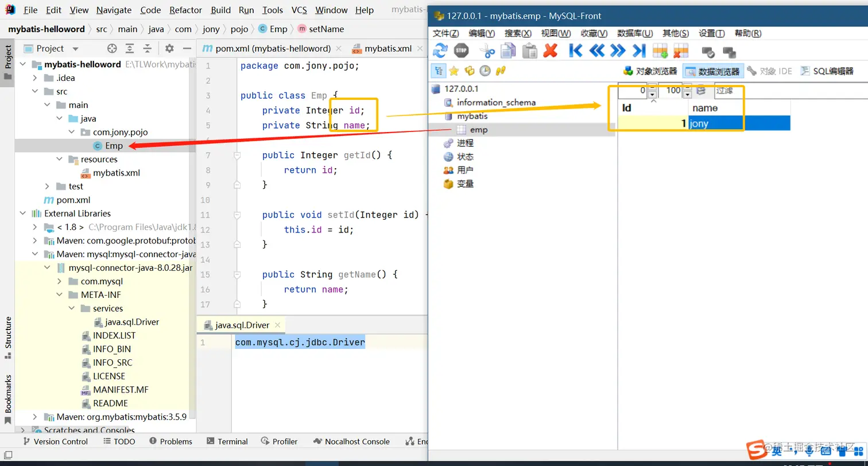Image resolution: width=868 pixels, height=466 pixels.
Task: Open the Terminal tool window
Action: coord(227,441)
